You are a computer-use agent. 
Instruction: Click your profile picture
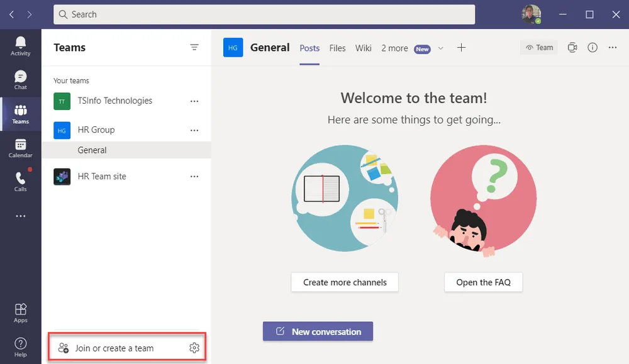click(531, 14)
